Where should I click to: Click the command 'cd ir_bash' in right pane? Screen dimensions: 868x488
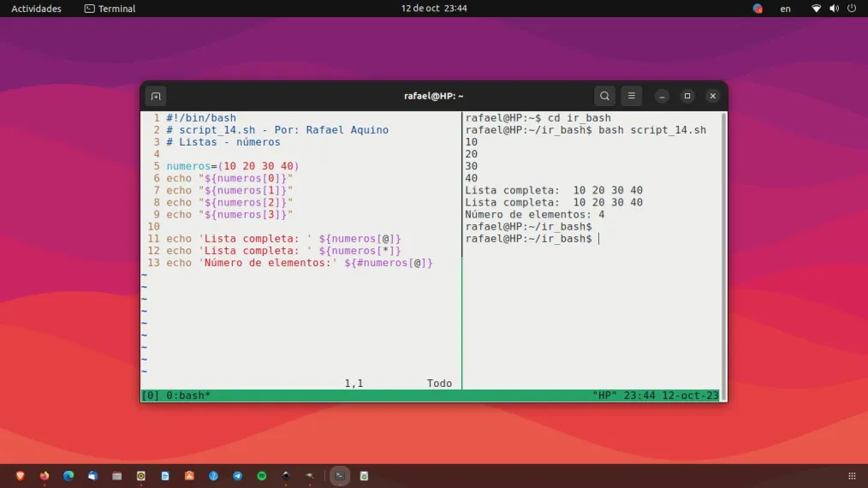pos(579,118)
